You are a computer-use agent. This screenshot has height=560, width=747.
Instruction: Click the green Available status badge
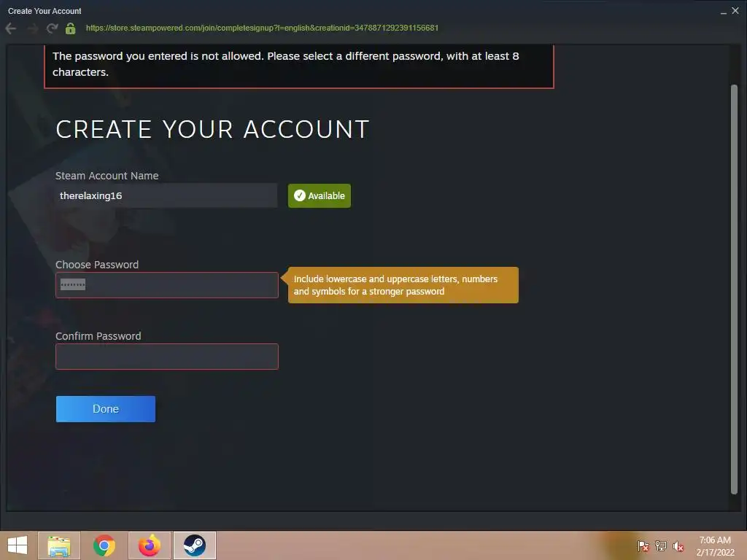click(320, 195)
